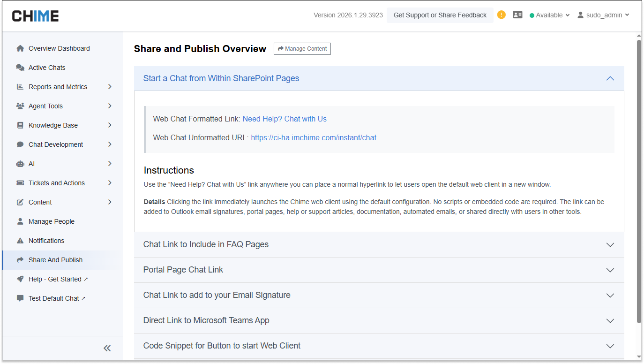Click the Overview Dashboard home icon
Image resolution: width=644 pixels, height=364 pixels.
coord(20,48)
